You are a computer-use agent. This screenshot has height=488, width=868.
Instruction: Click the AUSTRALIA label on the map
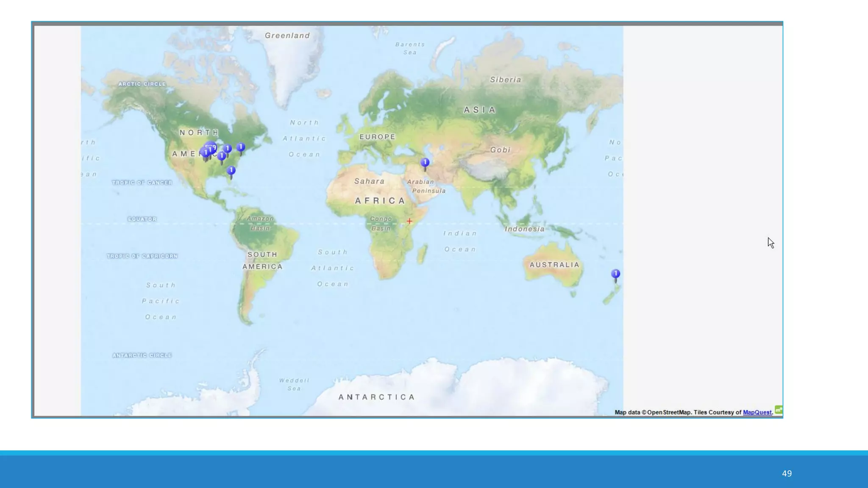[554, 265]
